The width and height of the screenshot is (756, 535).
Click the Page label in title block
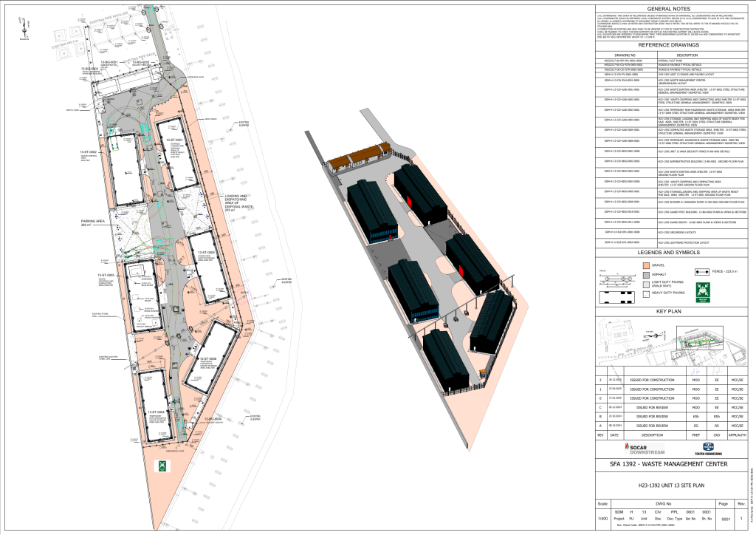[724, 504]
